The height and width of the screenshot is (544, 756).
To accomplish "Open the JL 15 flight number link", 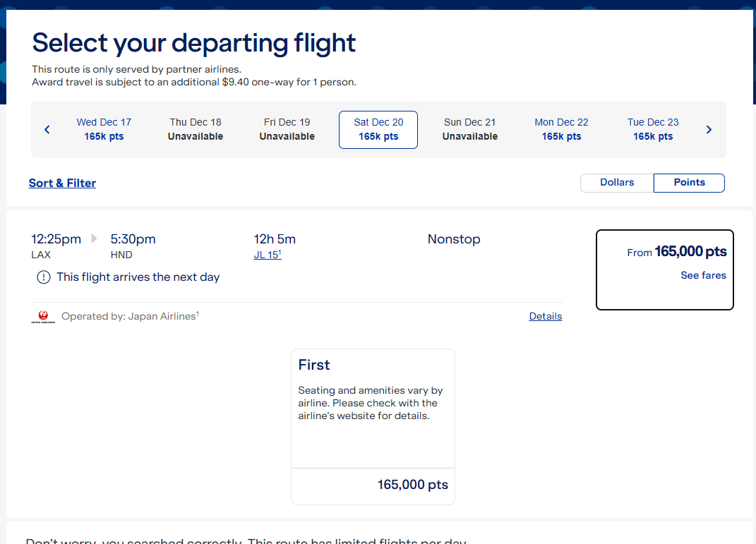I will click(x=267, y=255).
